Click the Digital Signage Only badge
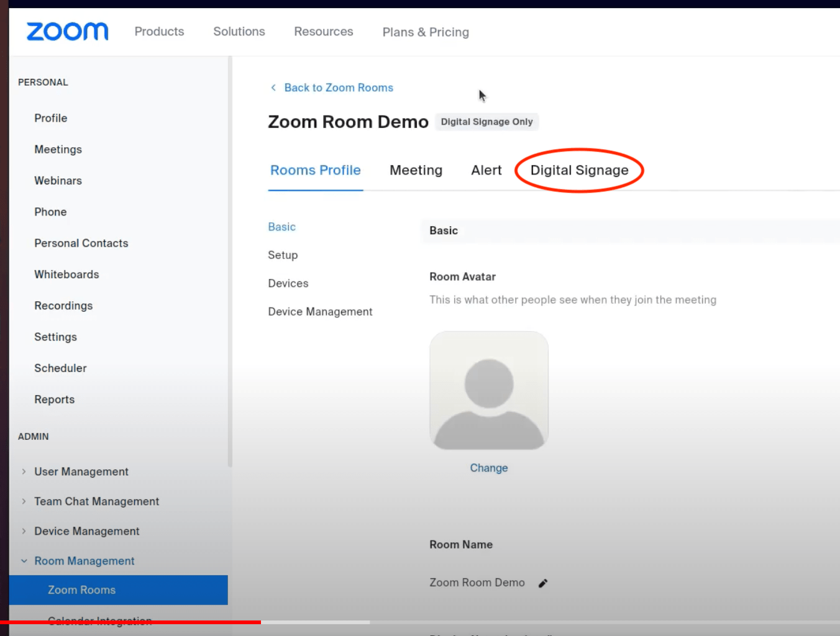Viewport: 840px width, 636px height. pyautogui.click(x=486, y=122)
